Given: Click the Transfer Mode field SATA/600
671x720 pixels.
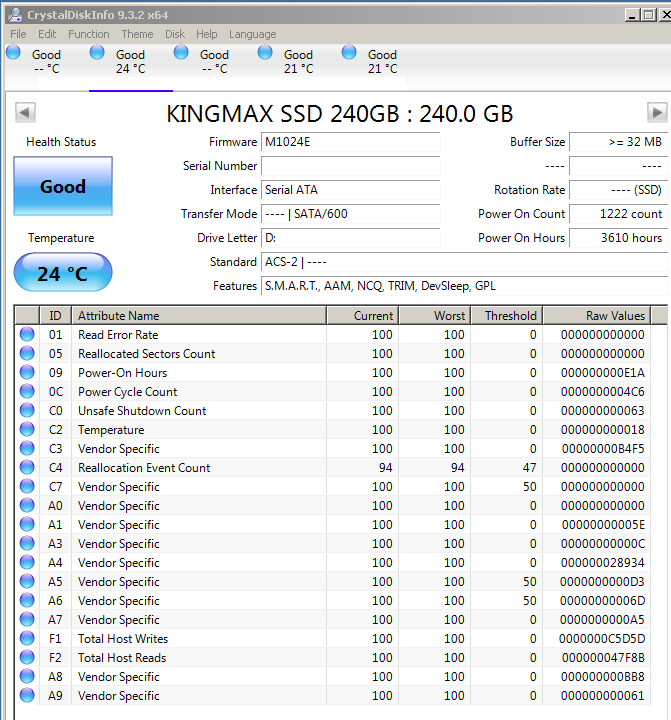Looking at the screenshot, I should pyautogui.click(x=350, y=214).
